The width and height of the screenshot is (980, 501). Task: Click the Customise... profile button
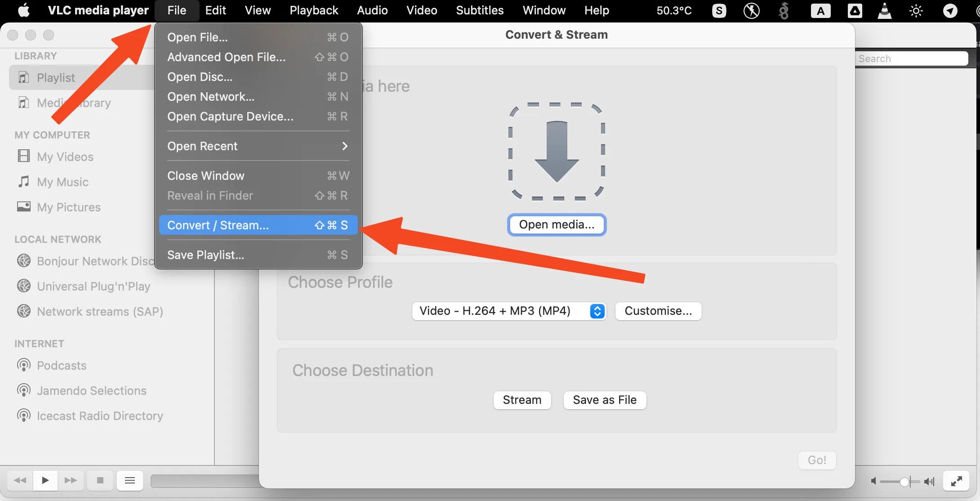658,311
